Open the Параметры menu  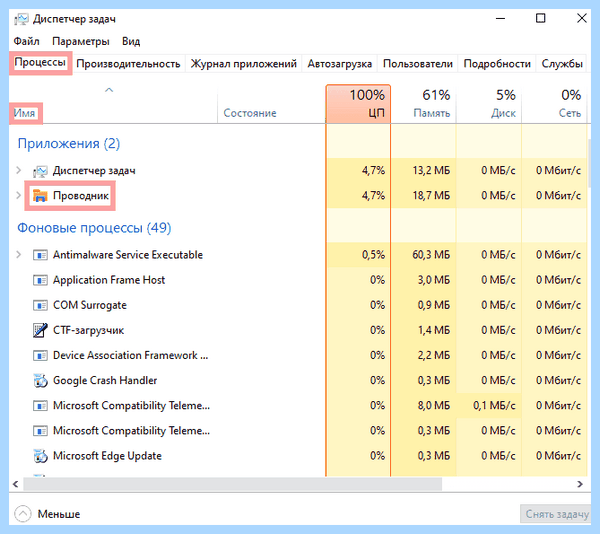pos(81,41)
